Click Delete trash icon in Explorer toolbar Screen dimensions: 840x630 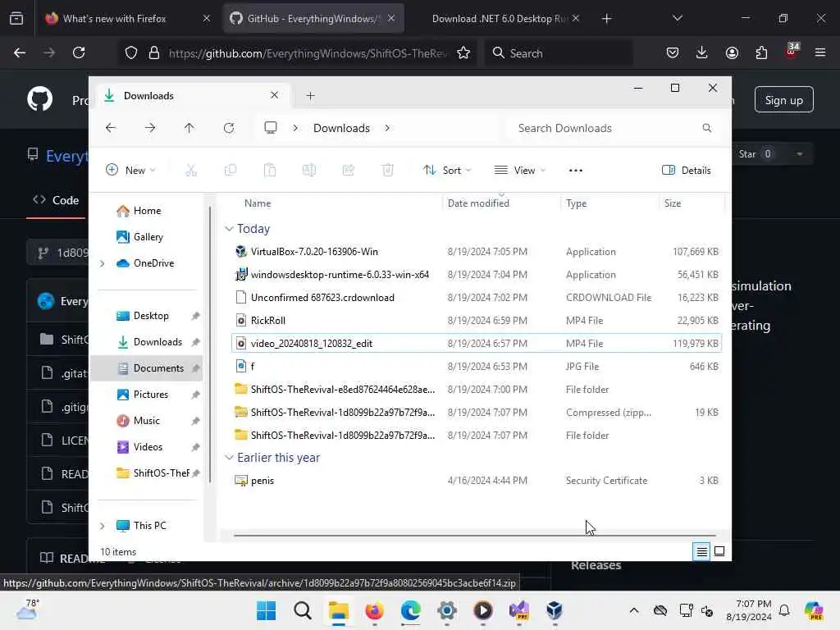[388, 171]
